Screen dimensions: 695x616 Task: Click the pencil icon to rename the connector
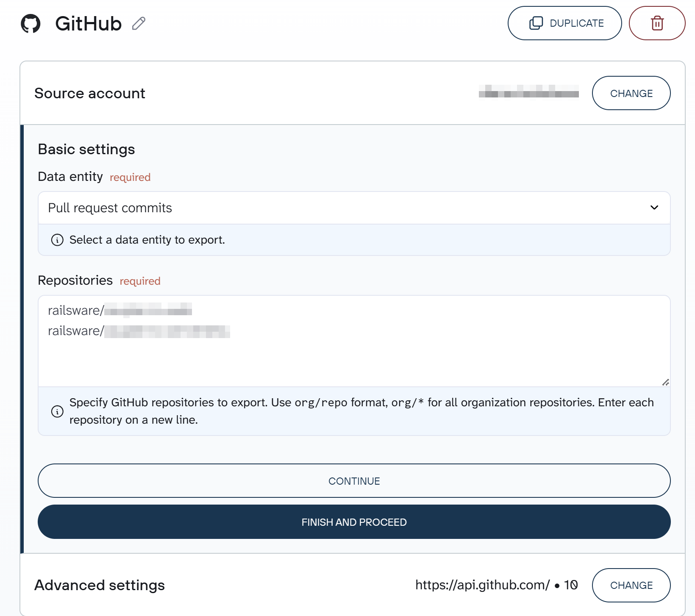pos(139,24)
